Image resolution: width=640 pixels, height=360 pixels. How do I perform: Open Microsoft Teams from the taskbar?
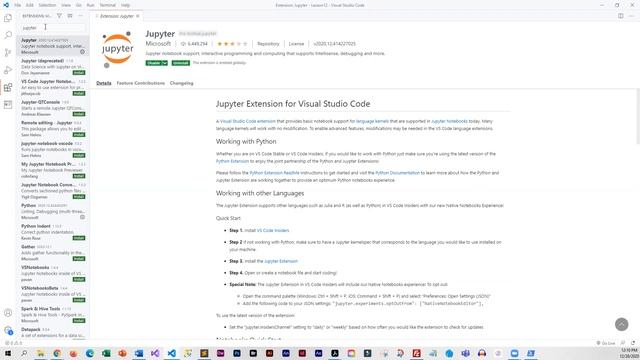[x=465, y=353]
